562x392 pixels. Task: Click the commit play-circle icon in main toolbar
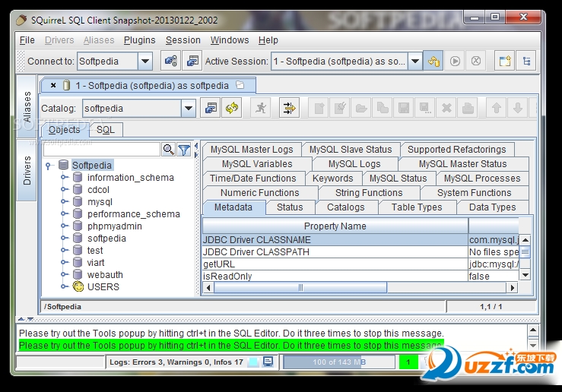pyautogui.click(x=455, y=61)
